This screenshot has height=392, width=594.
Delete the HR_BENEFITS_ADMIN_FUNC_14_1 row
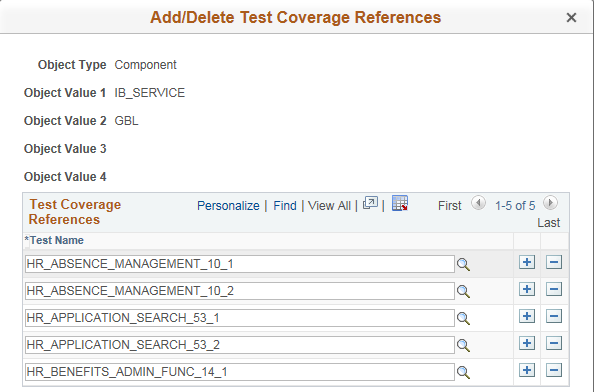click(554, 370)
